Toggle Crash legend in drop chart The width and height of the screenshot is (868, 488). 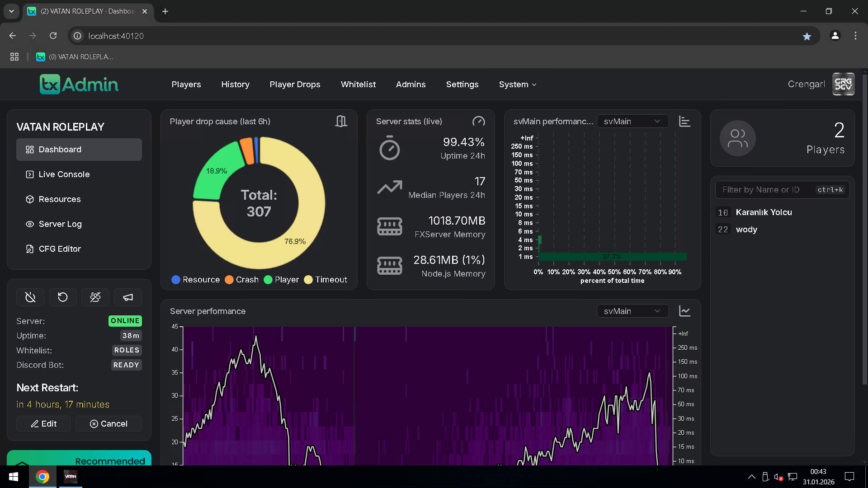click(241, 280)
